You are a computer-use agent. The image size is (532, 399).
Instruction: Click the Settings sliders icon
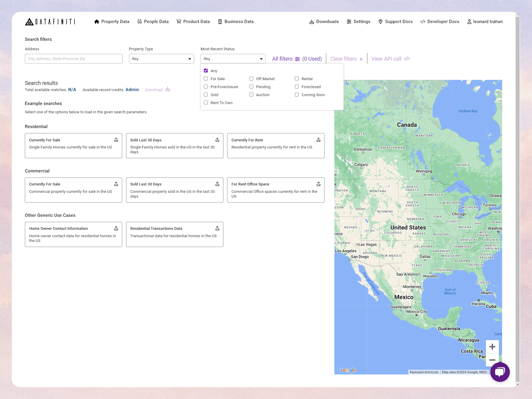coord(349,22)
